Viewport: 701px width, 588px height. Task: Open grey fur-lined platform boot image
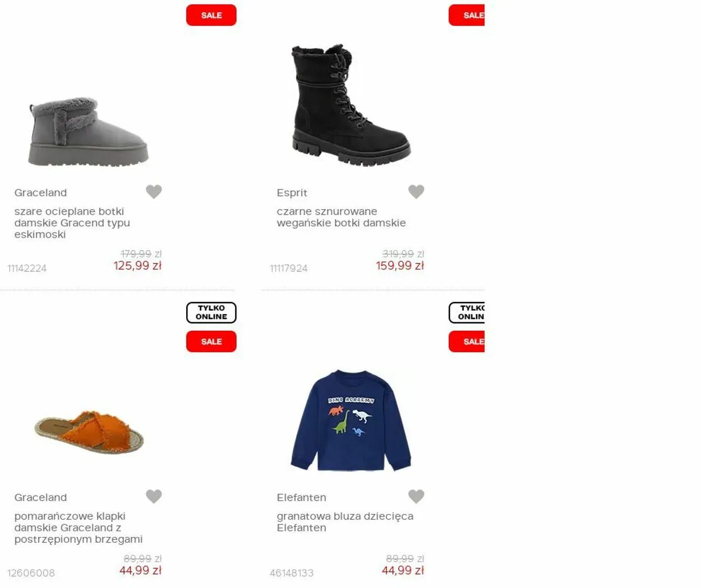[88, 132]
